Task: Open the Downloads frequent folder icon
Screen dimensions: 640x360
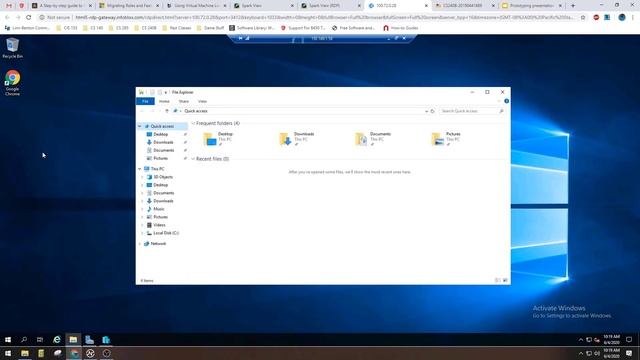Action: click(x=285, y=139)
